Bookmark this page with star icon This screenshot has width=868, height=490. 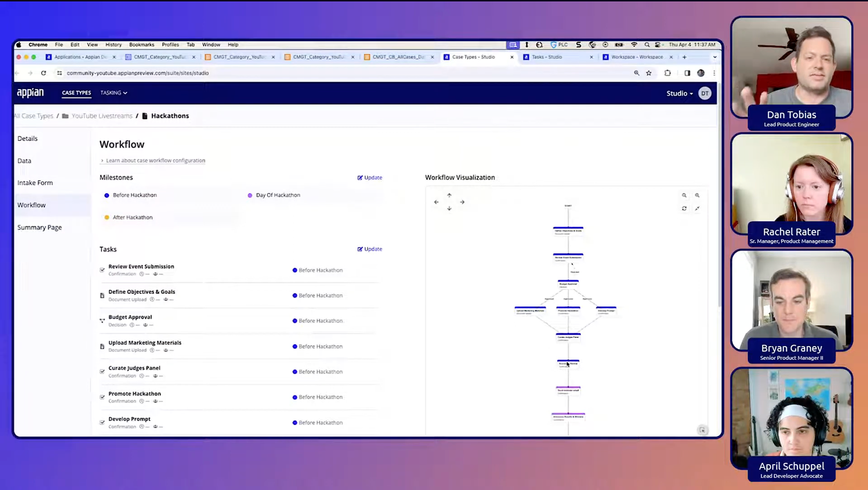(x=649, y=73)
